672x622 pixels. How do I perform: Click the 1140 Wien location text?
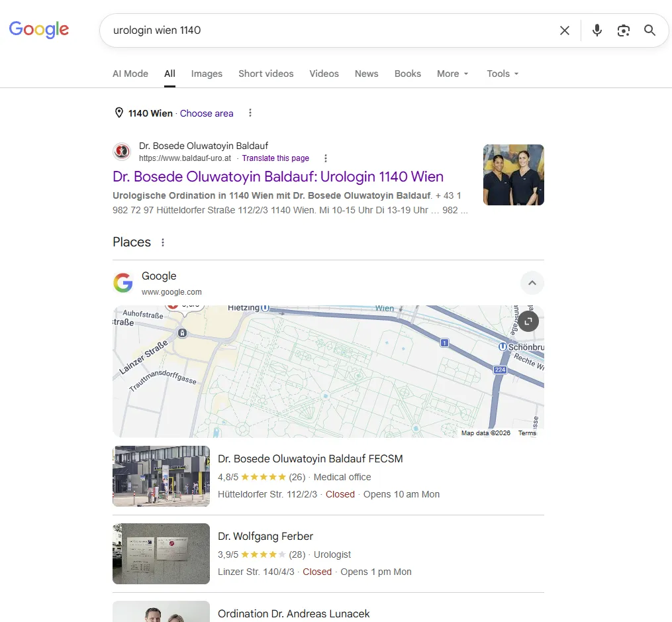pos(150,113)
